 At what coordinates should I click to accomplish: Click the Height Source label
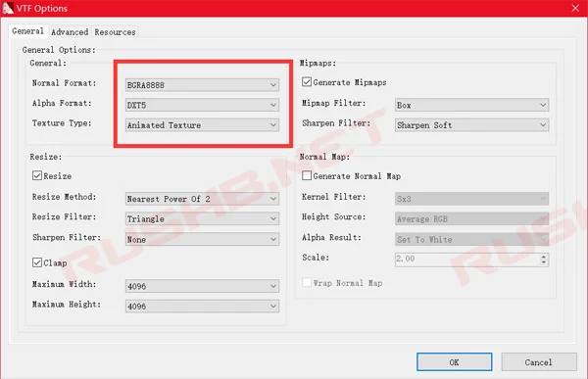334,216
